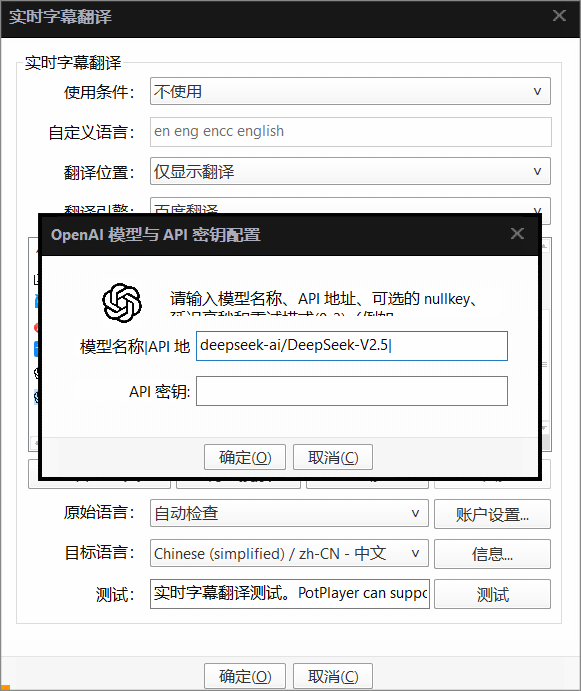This screenshot has width=581, height=691.
Task: Click the 测试 text field with PotPlayer sample text
Action: (290, 594)
